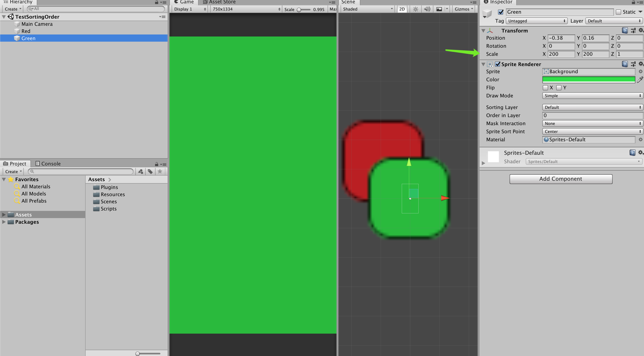The width and height of the screenshot is (644, 356).
Task: Disable the Sprite Renderer component checkbox
Action: tap(498, 64)
